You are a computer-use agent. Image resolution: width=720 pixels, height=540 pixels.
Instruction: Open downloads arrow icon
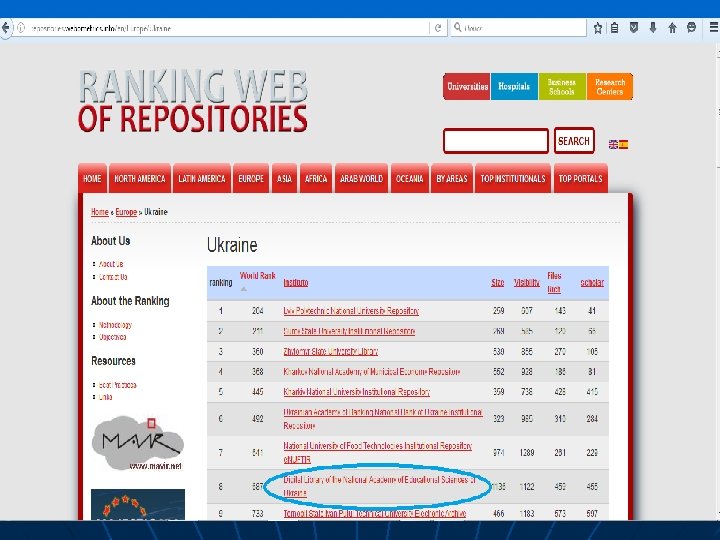click(x=653, y=28)
